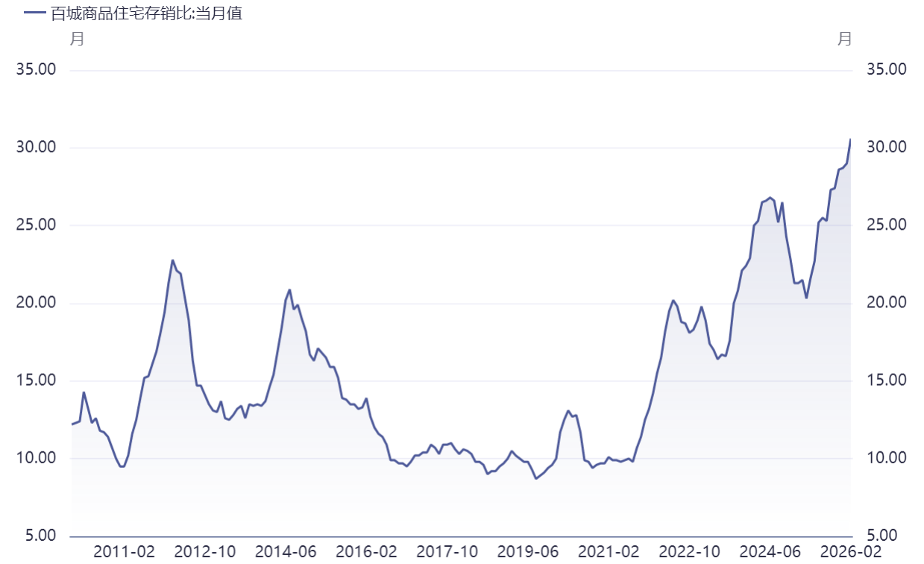The height and width of the screenshot is (564, 924).
Task: Select the 2022-10 x-axis tick label
Action: point(689,551)
